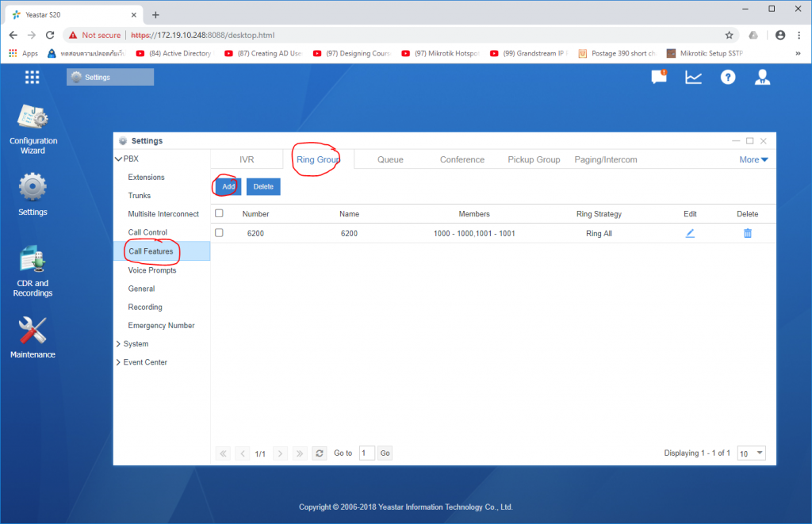Switch to the Ring Group tab
The height and width of the screenshot is (524, 812).
pyautogui.click(x=319, y=159)
